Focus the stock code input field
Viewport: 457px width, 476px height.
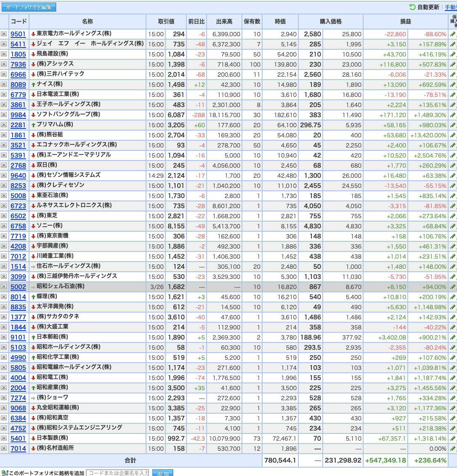point(118,473)
